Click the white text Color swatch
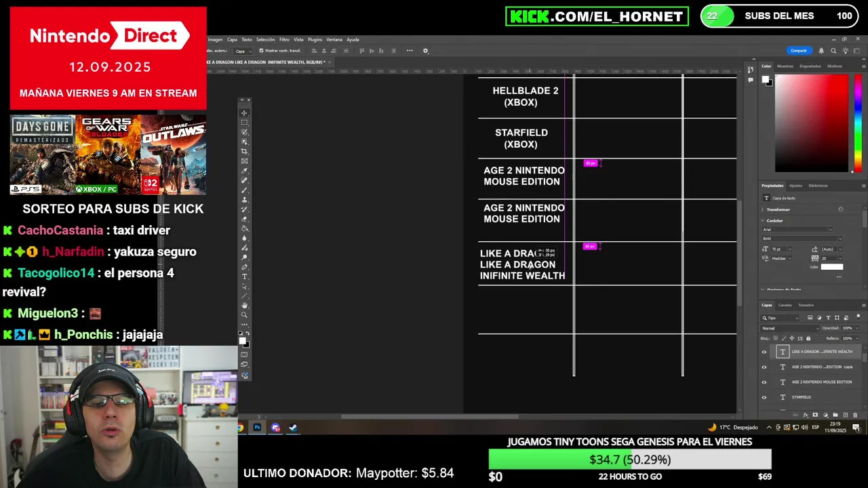Screen dimensions: 868x488 [x=832, y=267]
